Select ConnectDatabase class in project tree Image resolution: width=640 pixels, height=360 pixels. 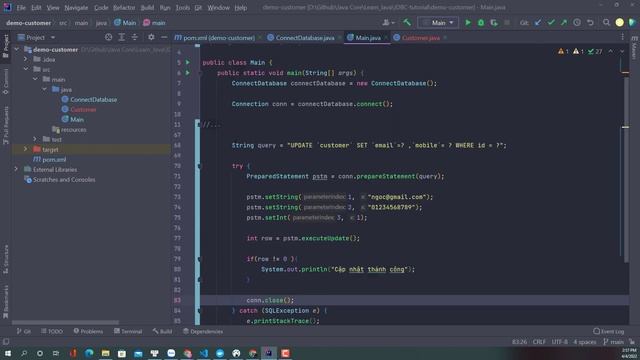click(93, 99)
